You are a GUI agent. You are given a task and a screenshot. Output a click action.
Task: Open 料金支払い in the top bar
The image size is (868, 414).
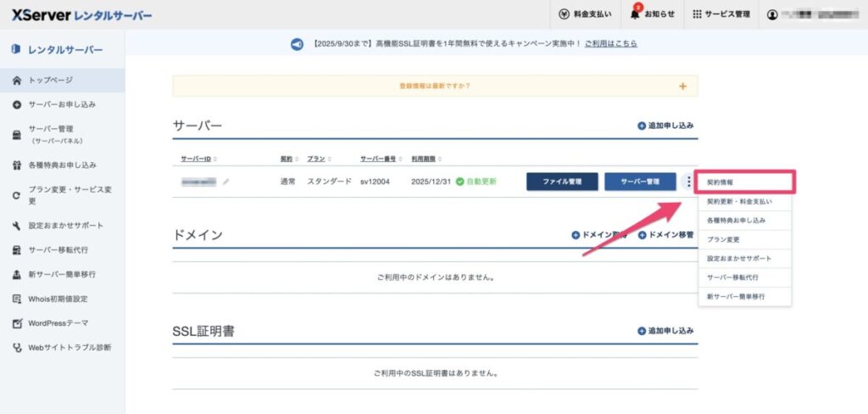[x=586, y=14]
